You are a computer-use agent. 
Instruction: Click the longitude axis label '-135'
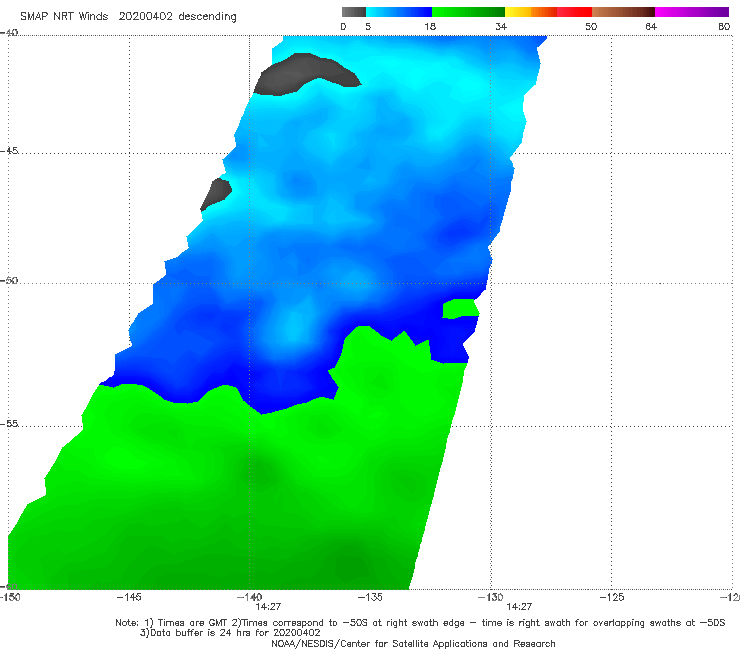click(x=370, y=597)
